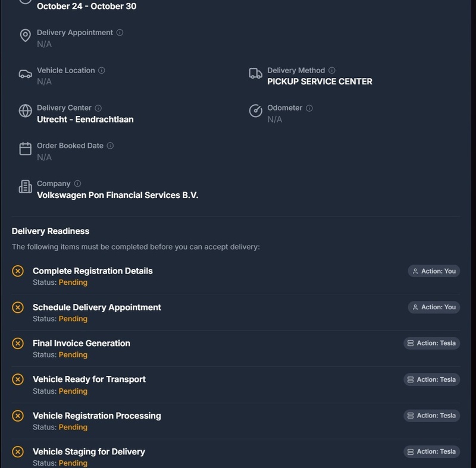The width and height of the screenshot is (476, 468).
Task: Click the calendar icon for Order Booked Date
Action: click(x=25, y=149)
